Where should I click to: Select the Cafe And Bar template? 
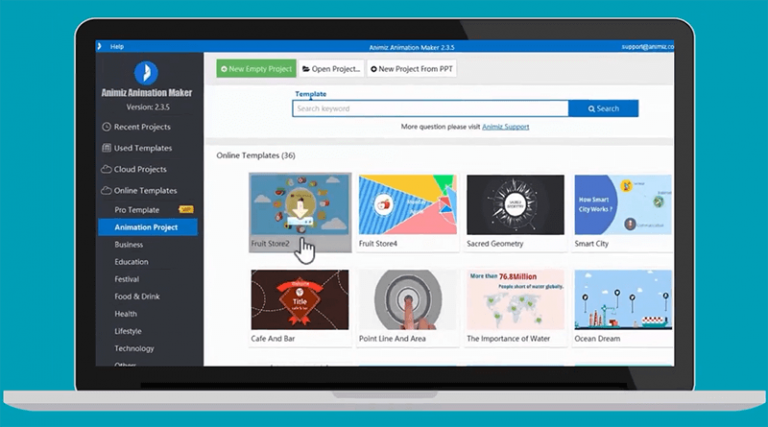(x=299, y=300)
